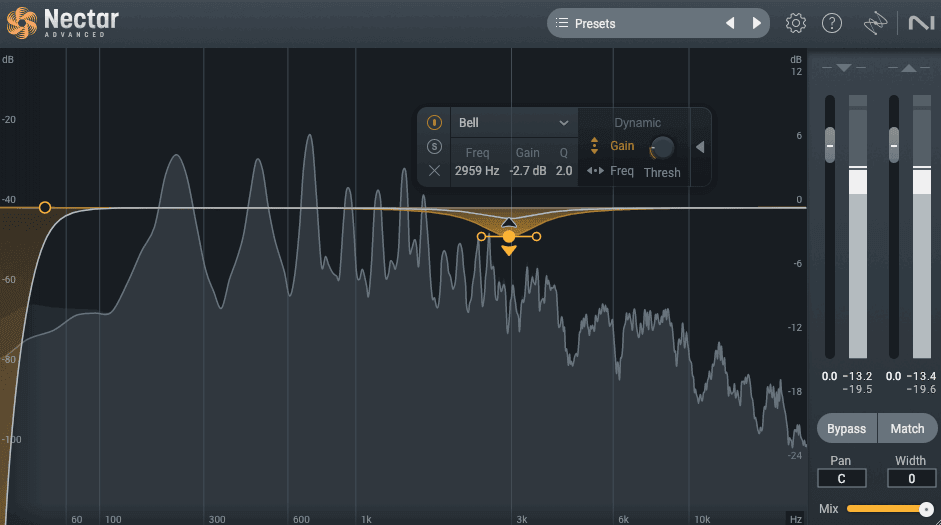Click the input gain slider handle
The width and height of the screenshot is (941, 525).
click(830, 145)
